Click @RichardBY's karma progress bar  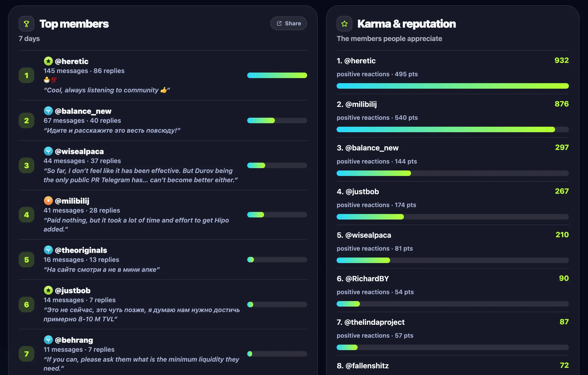tap(453, 304)
